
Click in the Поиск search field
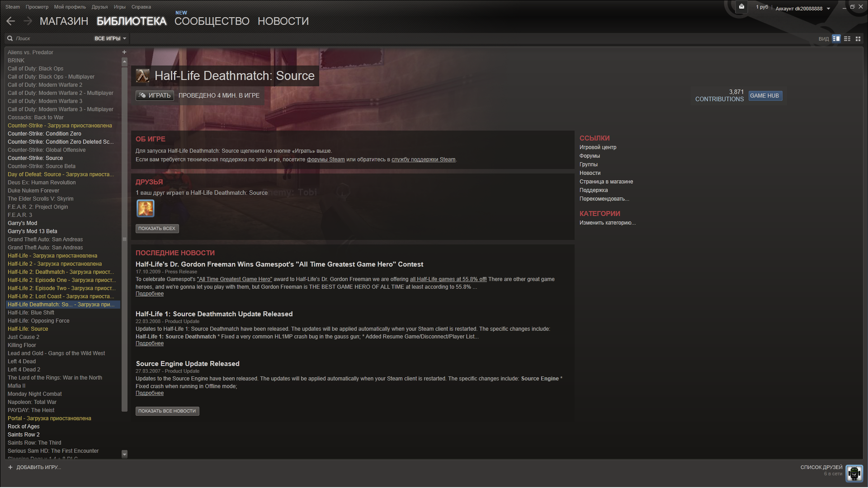(52, 38)
